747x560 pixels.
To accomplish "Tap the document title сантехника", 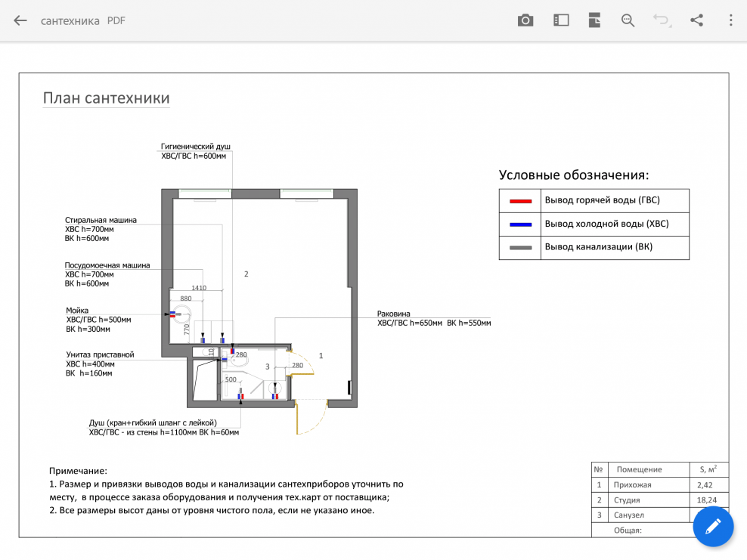I will 70,20.
